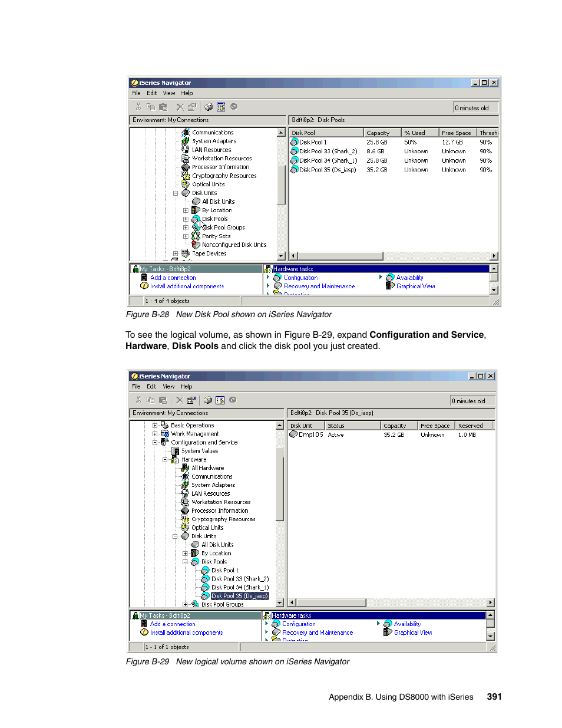The image size is (562, 728).
Task: Collapse the Disk Units node in Figure B-28 tree
Action: pyautogui.click(x=176, y=193)
